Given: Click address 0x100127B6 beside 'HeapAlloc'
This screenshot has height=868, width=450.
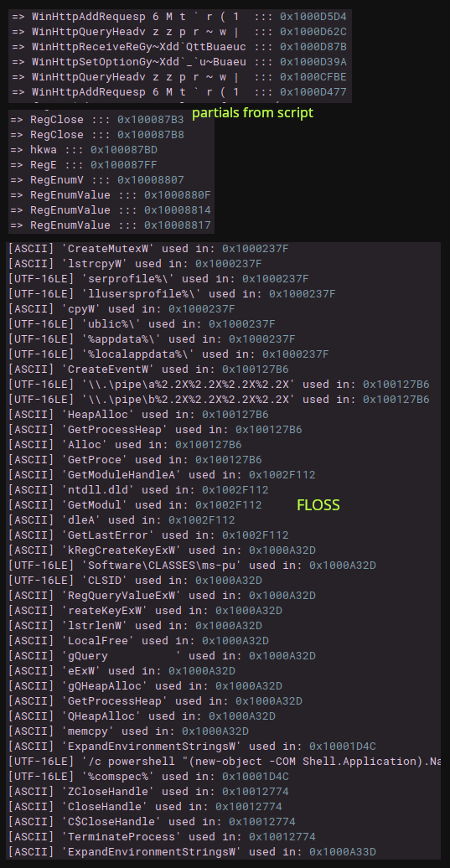Looking at the screenshot, I should [x=235, y=414].
